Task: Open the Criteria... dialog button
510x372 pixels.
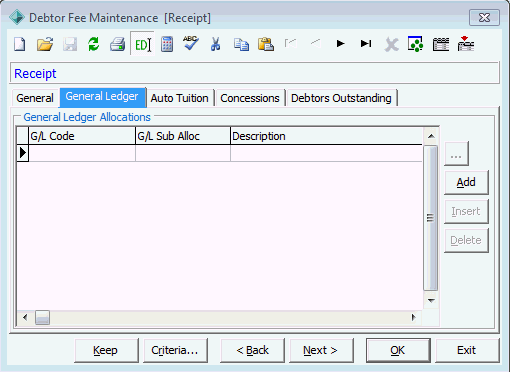Action: click(x=175, y=350)
